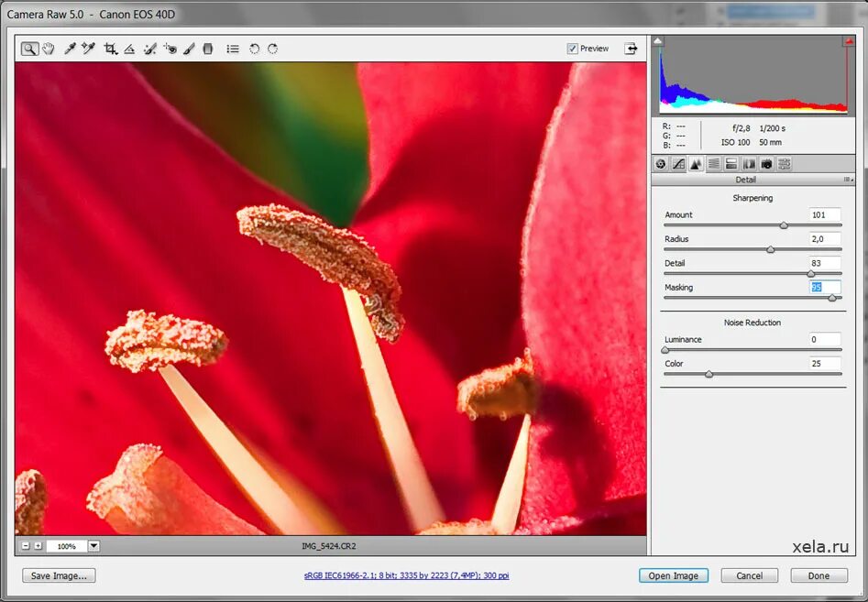Zoom out with the minus button
The width and height of the screenshot is (868, 602).
tap(26, 546)
